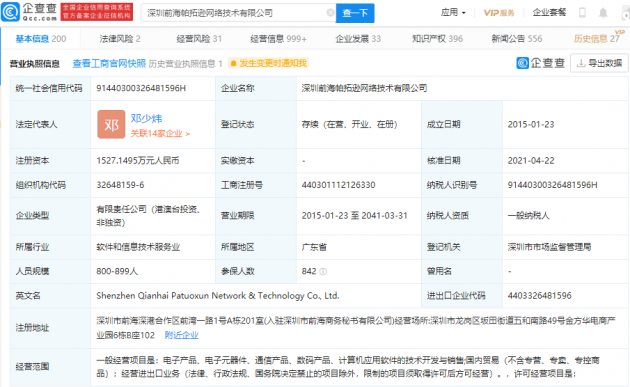Expand the 应用 dropdown menu

click(453, 12)
